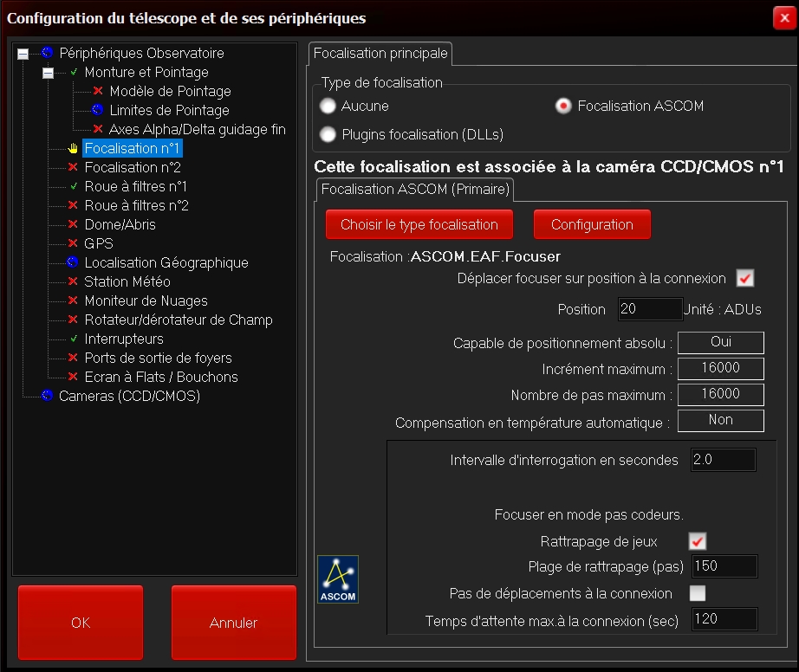Click the hand icon beside Focalisation n°1
The width and height of the screenshot is (799, 672).
point(73,148)
